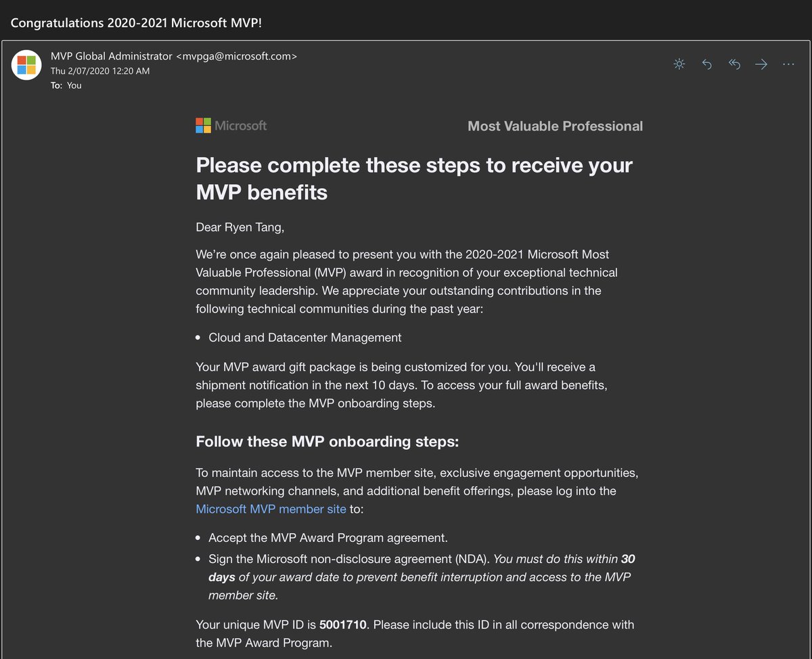This screenshot has height=659, width=812.
Task: Reply all to this message
Action: click(x=734, y=64)
